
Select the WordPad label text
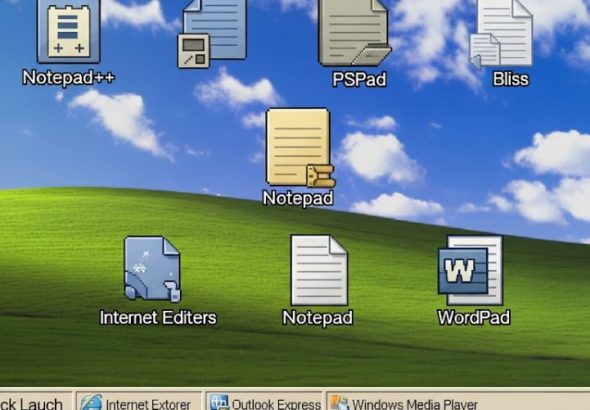474,317
